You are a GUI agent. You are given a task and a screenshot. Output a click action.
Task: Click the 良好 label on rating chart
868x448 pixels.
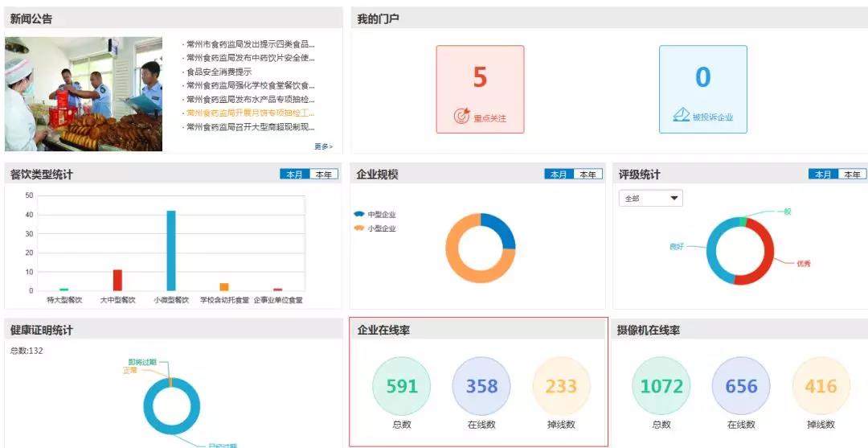677,246
